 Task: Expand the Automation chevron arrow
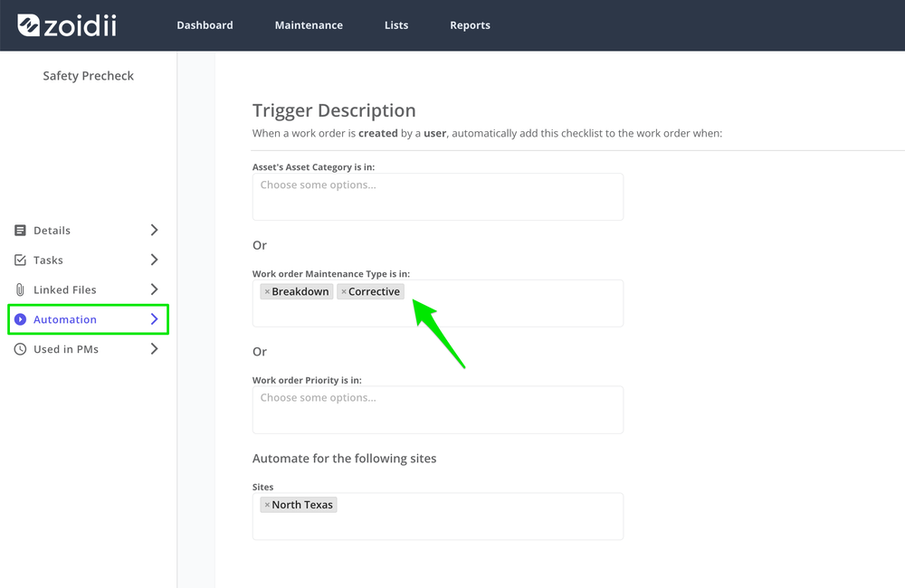(x=154, y=319)
